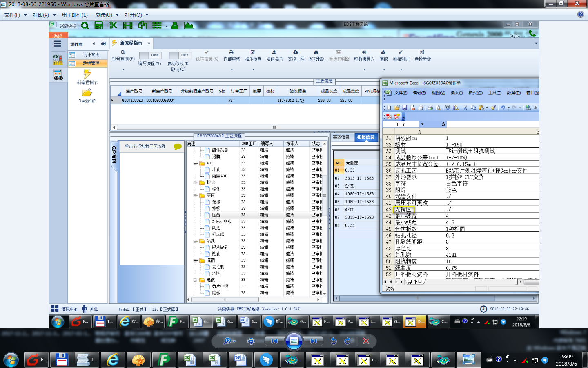Rotate the photo clockwise
The height and width of the screenshot is (368, 588).
click(x=347, y=341)
